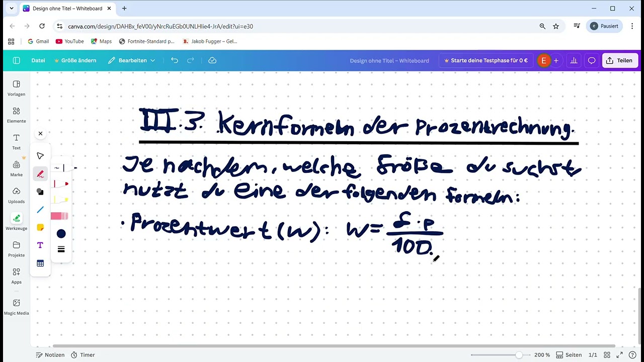This screenshot has height=362, width=644.
Task: Insert a table from tools panel
Action: tap(41, 263)
